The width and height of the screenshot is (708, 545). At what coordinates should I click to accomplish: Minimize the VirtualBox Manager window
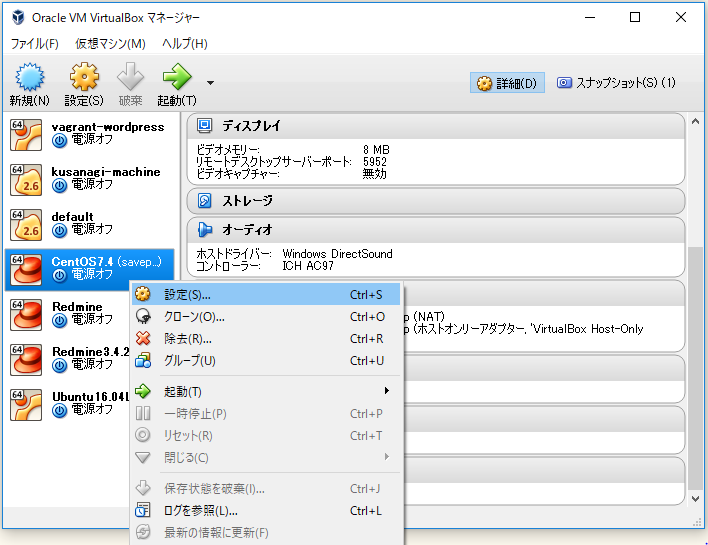(590, 17)
